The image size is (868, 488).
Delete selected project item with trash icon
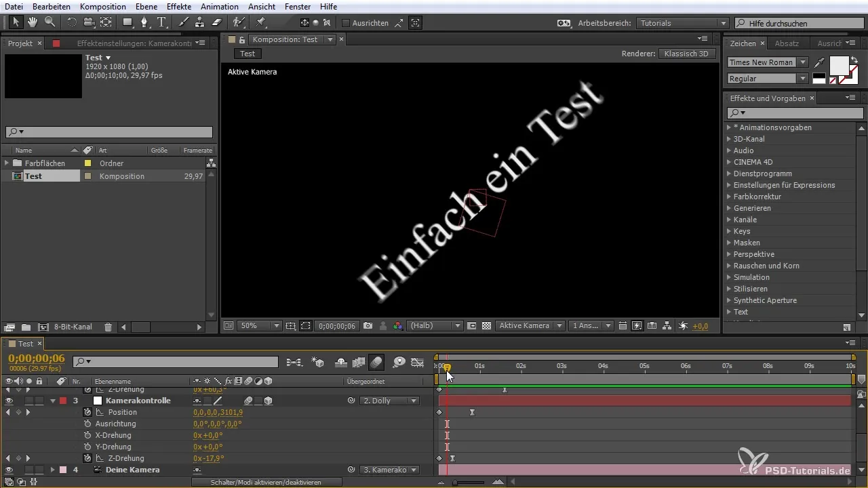click(x=108, y=327)
